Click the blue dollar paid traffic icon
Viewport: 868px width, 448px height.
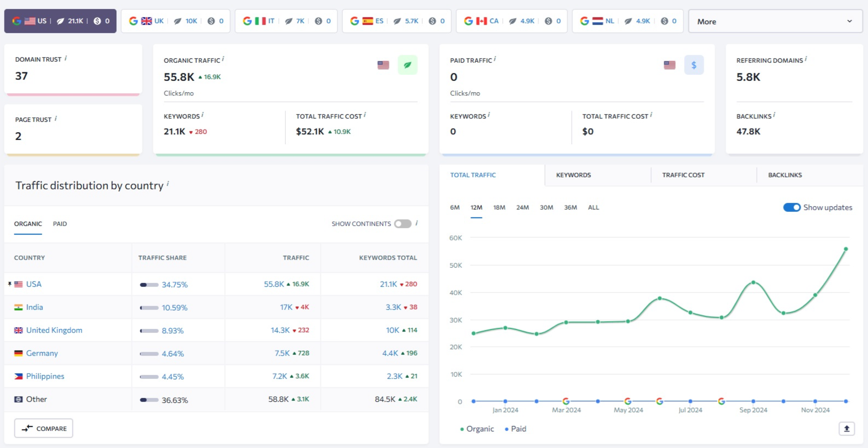tap(694, 65)
